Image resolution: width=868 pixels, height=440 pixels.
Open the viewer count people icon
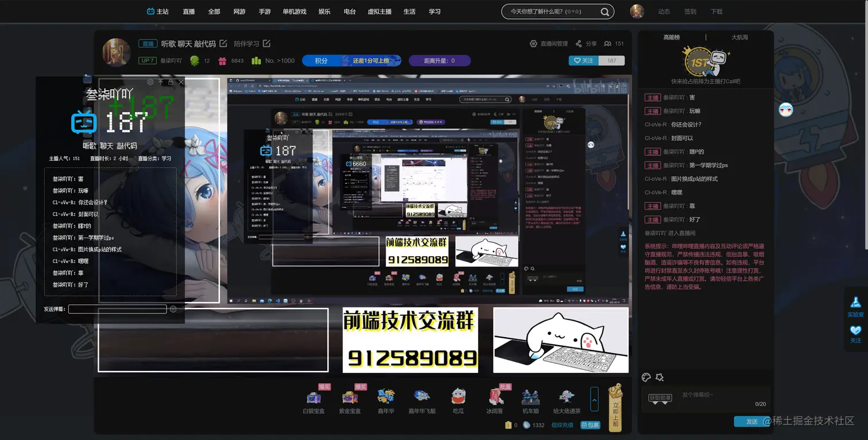(x=607, y=44)
